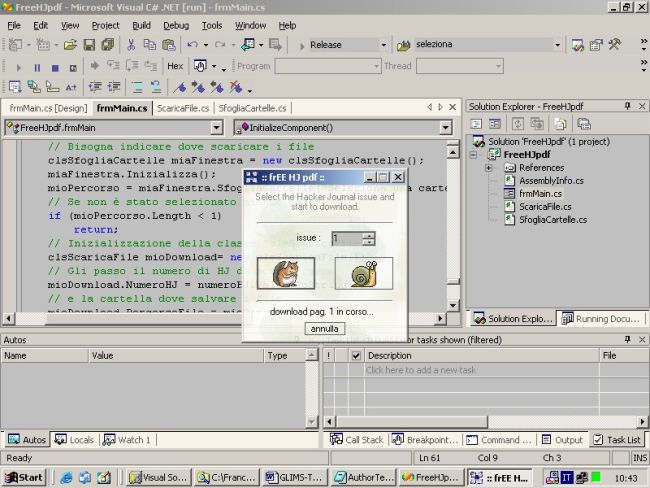The width and height of the screenshot is (650, 488).
Task: Switch to the SfogliaCartelle.cs editor tab
Action: (x=252, y=108)
